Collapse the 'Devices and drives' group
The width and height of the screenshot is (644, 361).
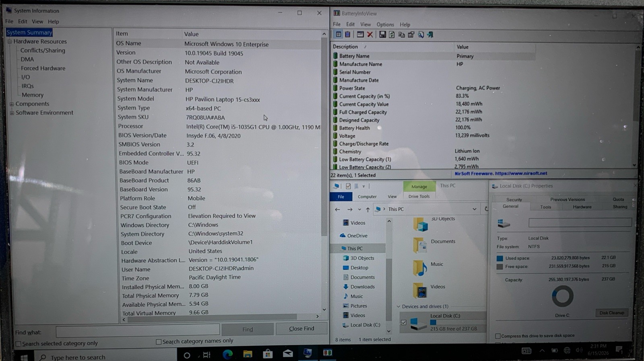click(x=398, y=307)
